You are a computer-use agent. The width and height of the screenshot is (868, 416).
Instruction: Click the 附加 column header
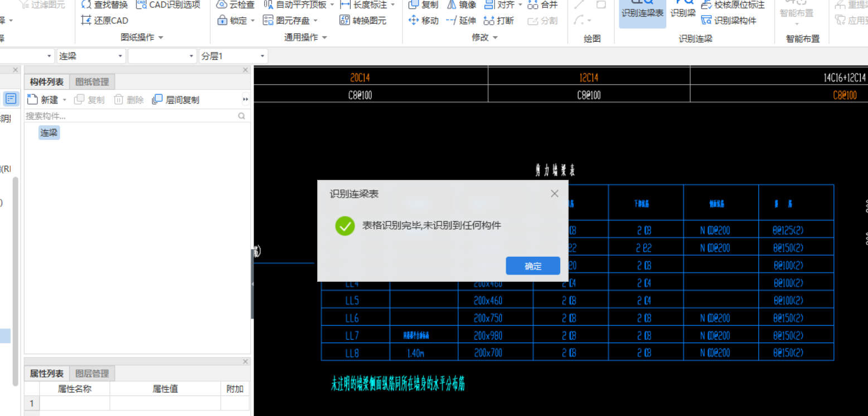pos(235,389)
